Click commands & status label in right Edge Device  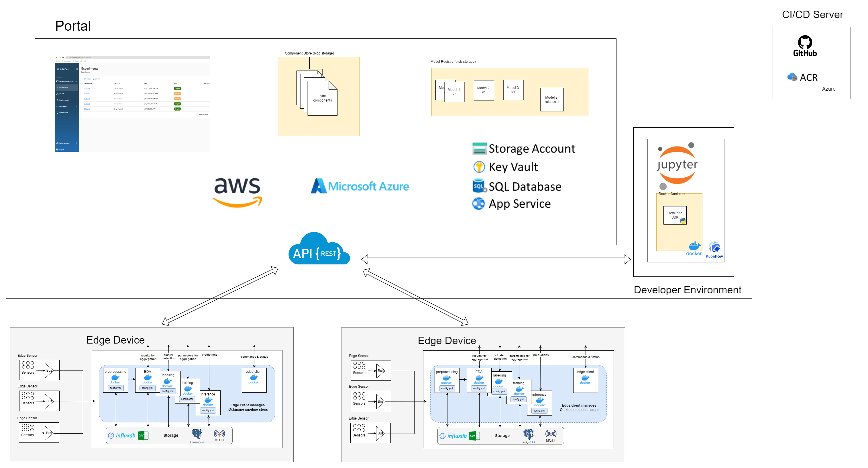586,357
